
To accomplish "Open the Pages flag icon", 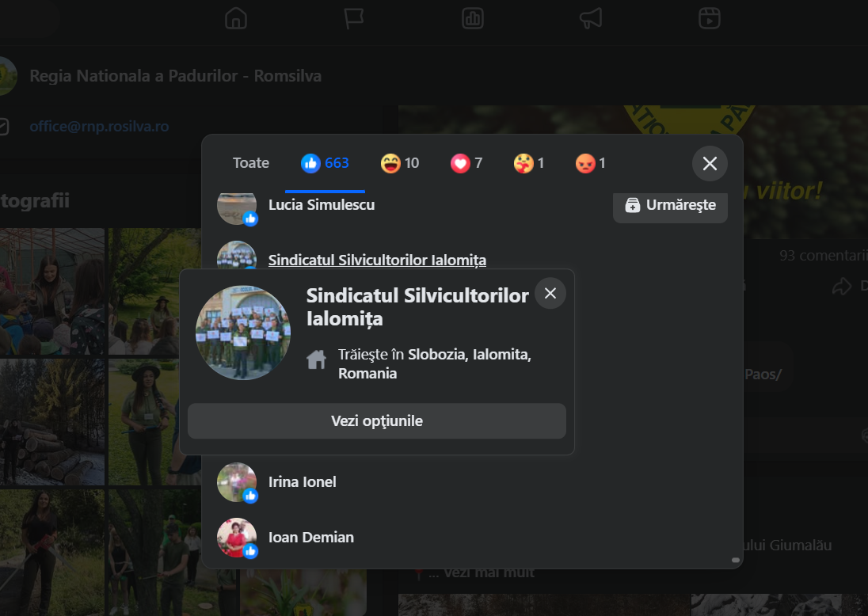I will 354,18.
